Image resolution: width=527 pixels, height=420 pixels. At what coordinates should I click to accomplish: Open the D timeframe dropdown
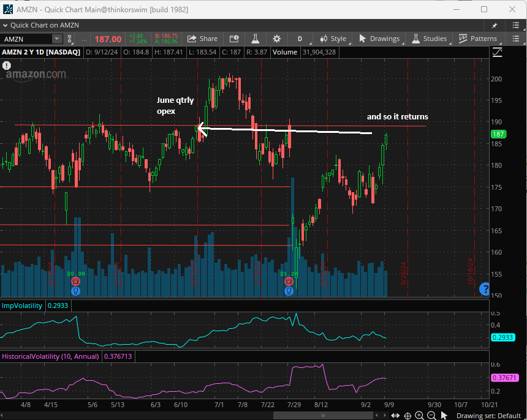point(300,39)
